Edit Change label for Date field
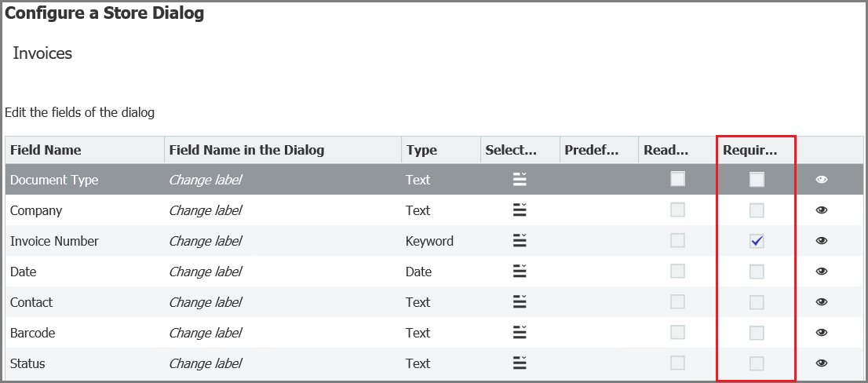Image resolution: width=868 pixels, height=383 pixels. pos(205,272)
